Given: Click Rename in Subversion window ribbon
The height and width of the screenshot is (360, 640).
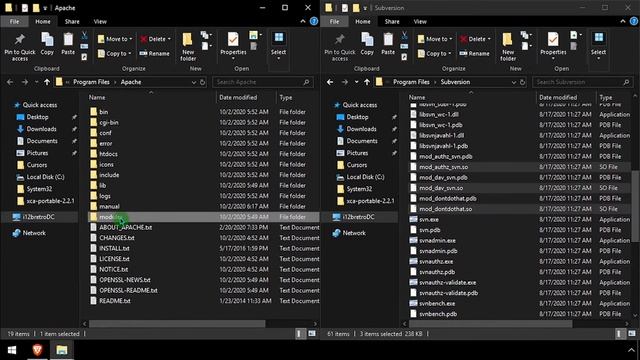Looking at the screenshot, I should [x=474, y=53].
